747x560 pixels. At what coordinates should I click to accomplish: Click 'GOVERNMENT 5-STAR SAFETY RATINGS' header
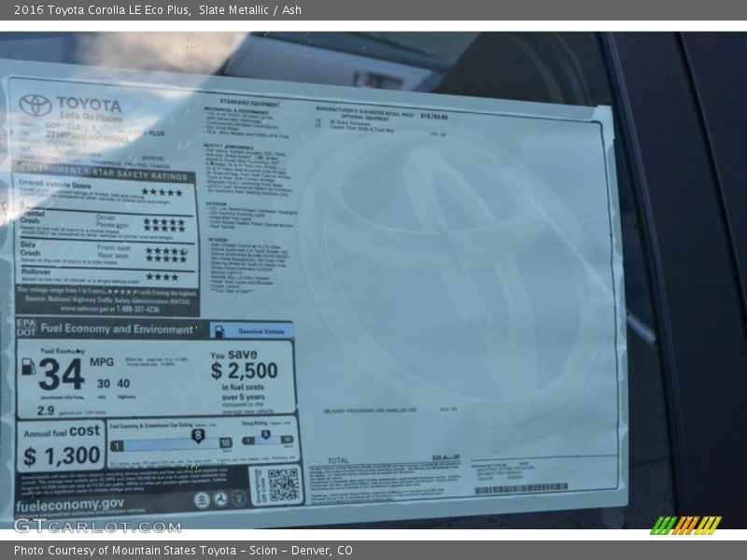[104, 172]
